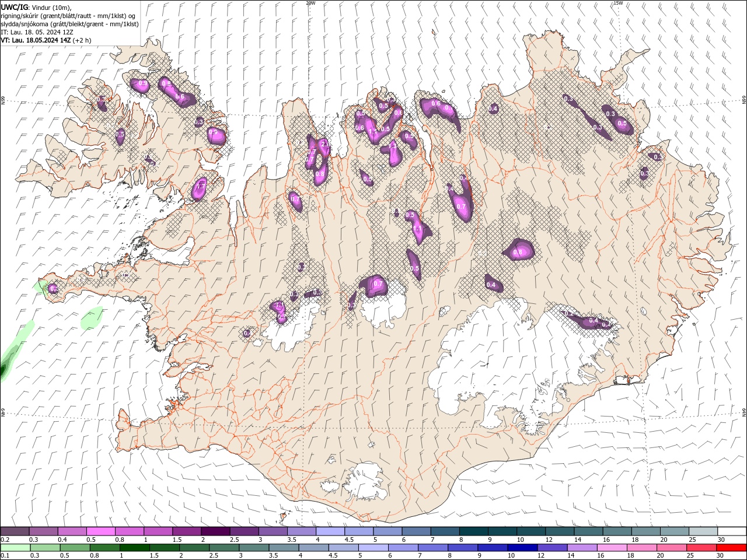Viewport: 747px width, 560px height.
Task: Click the '20W' longitude label at the top edge
Action: 310,3
